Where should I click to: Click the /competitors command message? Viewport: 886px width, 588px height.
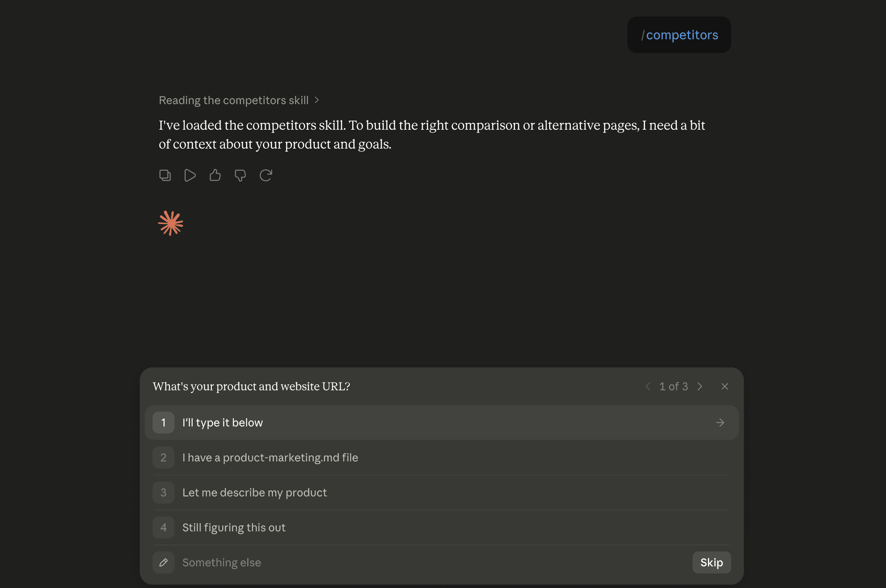pyautogui.click(x=679, y=35)
